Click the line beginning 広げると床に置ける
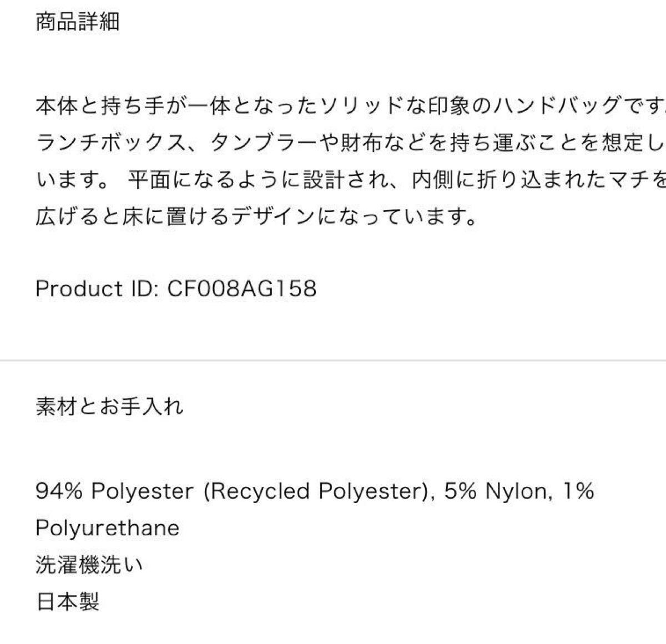Viewport: 666px width, 644px height. tap(256, 217)
